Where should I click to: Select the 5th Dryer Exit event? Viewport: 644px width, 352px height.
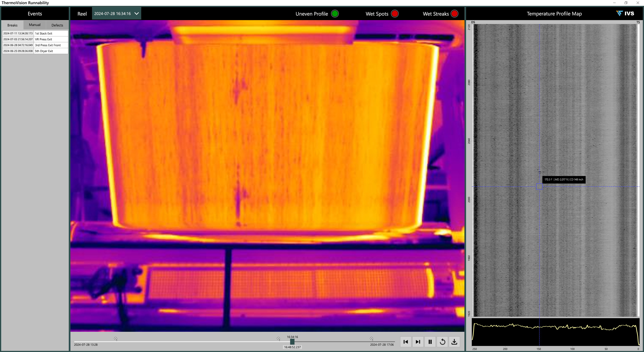(35, 51)
